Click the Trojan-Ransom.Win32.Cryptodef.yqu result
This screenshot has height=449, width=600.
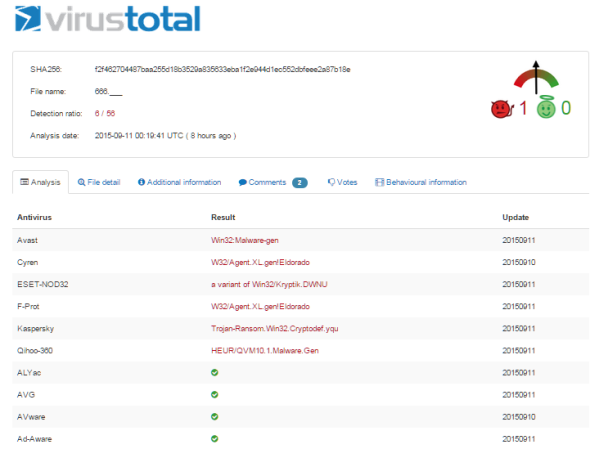click(275, 328)
